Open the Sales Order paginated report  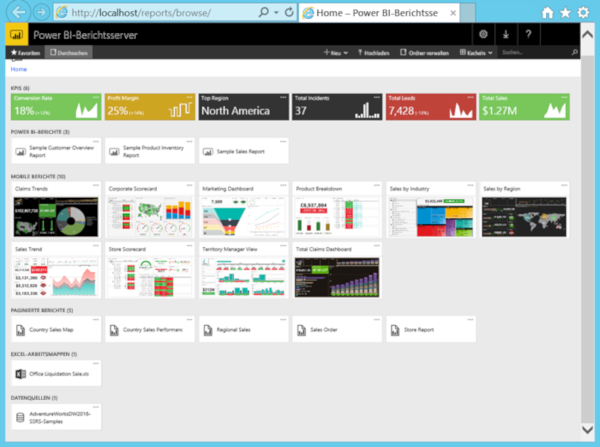pos(337,329)
